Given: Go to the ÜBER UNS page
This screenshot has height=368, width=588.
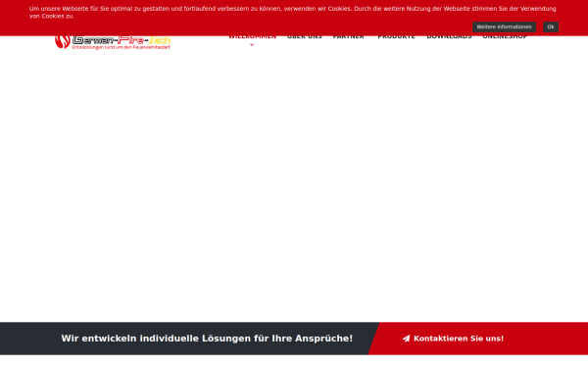Looking at the screenshot, I should [x=305, y=37].
